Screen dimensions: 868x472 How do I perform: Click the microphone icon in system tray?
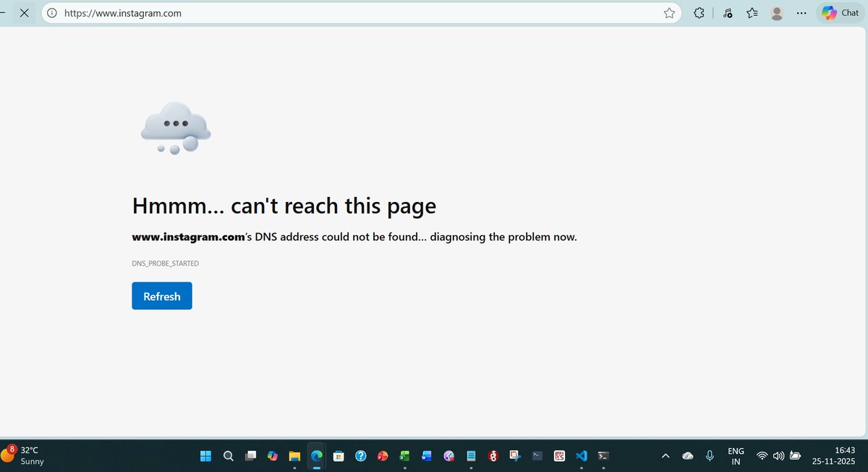point(710,456)
